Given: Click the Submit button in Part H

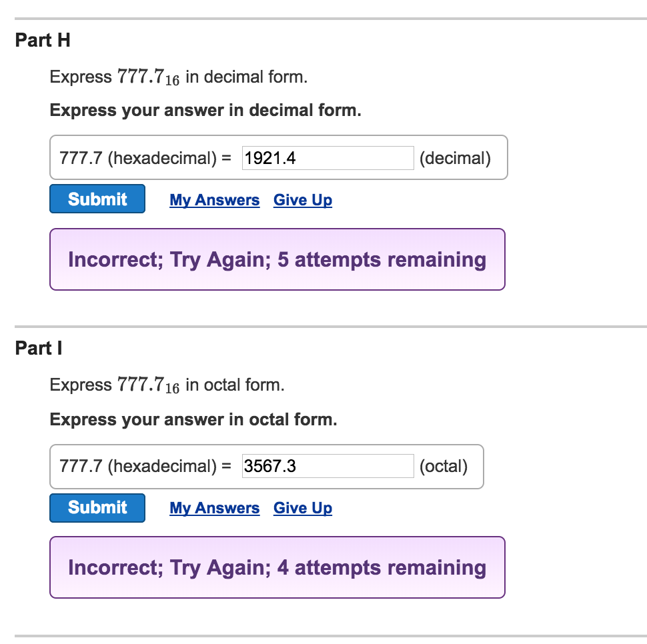Looking at the screenshot, I should tap(97, 198).
